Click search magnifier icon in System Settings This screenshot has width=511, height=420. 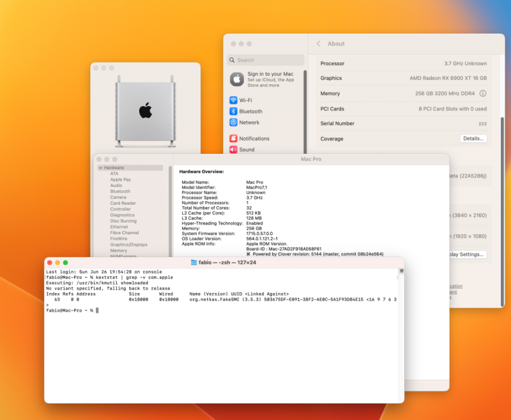tap(232, 60)
